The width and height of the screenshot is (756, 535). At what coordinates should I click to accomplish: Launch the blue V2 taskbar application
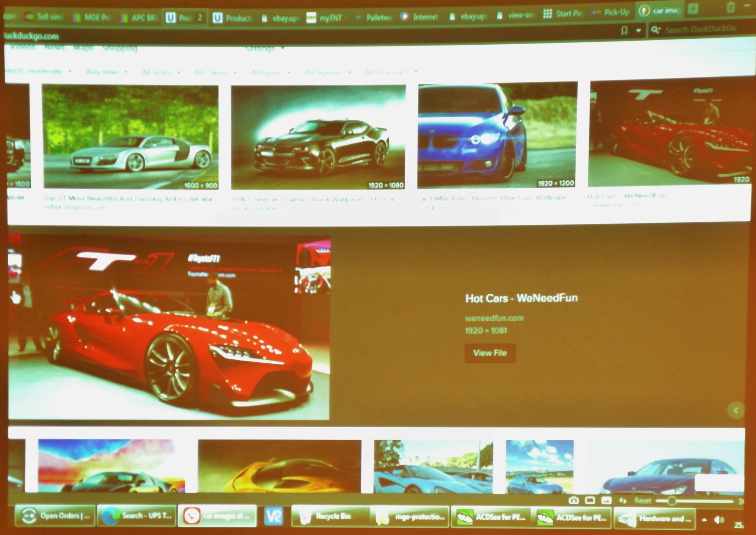coord(274,517)
